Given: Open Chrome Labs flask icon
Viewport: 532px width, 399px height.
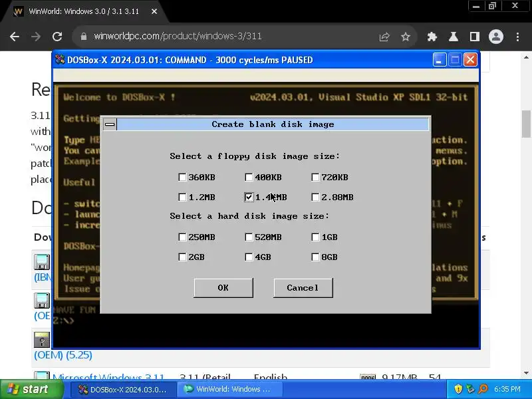Looking at the screenshot, I should pos(454,37).
